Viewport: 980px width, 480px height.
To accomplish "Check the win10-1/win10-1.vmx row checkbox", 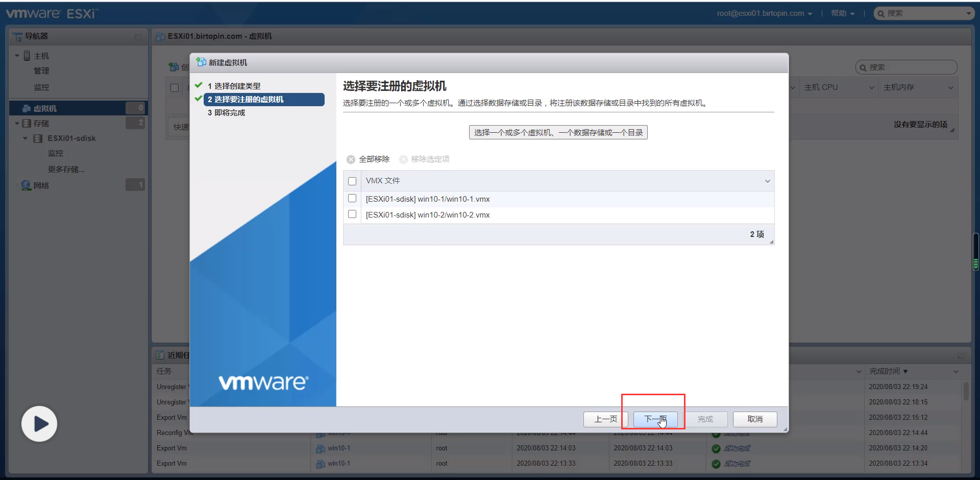I will click(352, 198).
